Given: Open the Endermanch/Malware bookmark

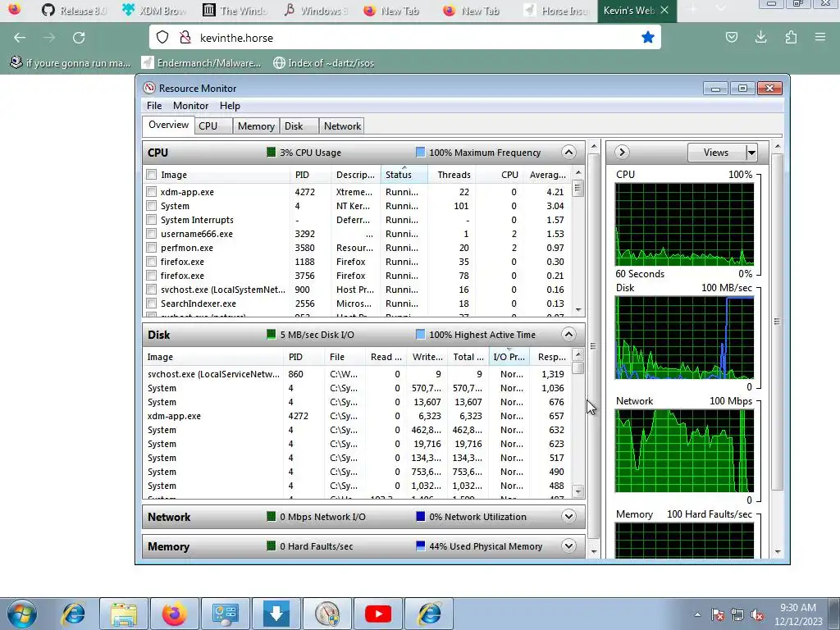Looking at the screenshot, I should coord(202,62).
